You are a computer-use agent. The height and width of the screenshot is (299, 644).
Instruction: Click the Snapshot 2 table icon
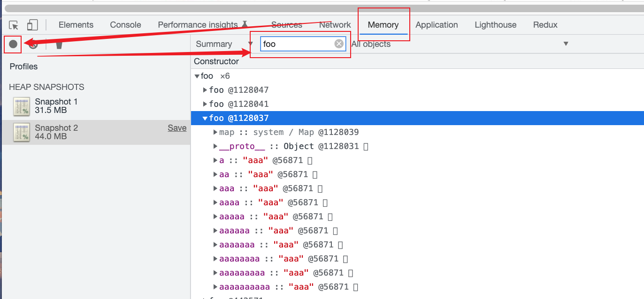22,133
